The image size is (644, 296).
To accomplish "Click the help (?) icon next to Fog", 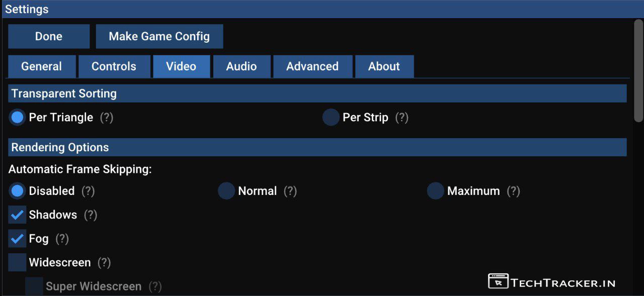I will click(x=62, y=239).
